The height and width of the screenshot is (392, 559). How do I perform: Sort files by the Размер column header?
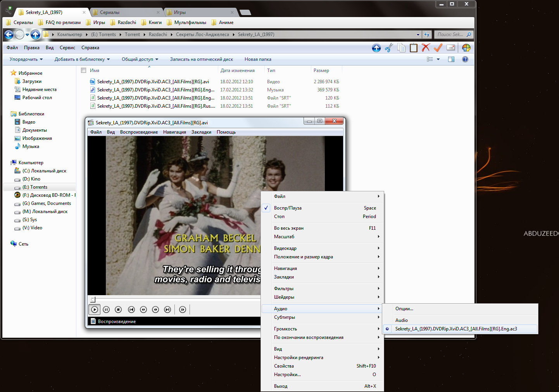pos(326,70)
